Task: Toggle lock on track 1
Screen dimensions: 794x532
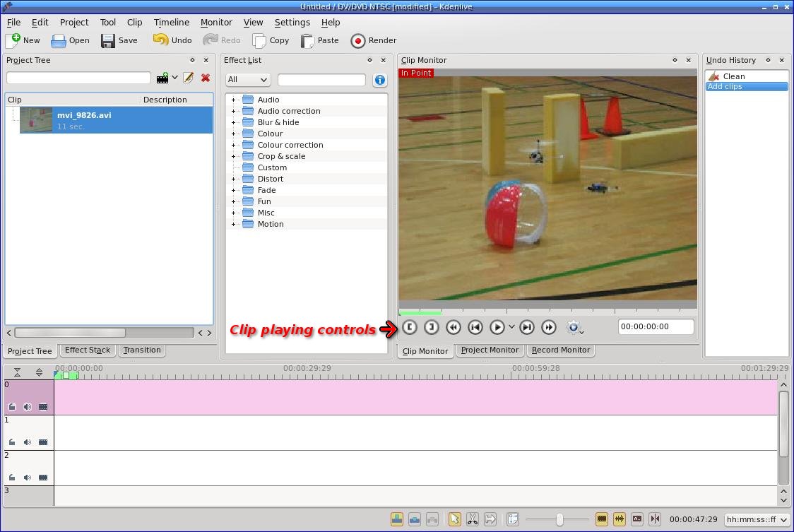Action: [x=12, y=442]
